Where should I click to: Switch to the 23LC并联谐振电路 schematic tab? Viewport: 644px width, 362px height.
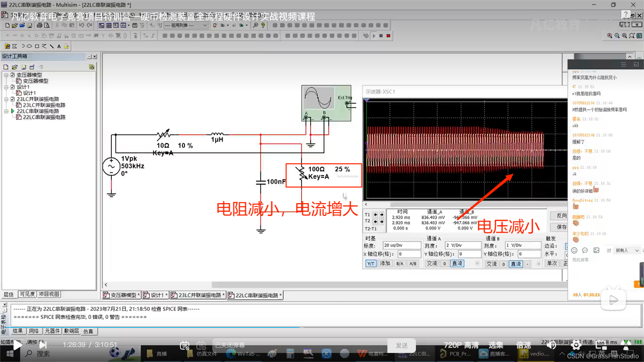[198, 295]
